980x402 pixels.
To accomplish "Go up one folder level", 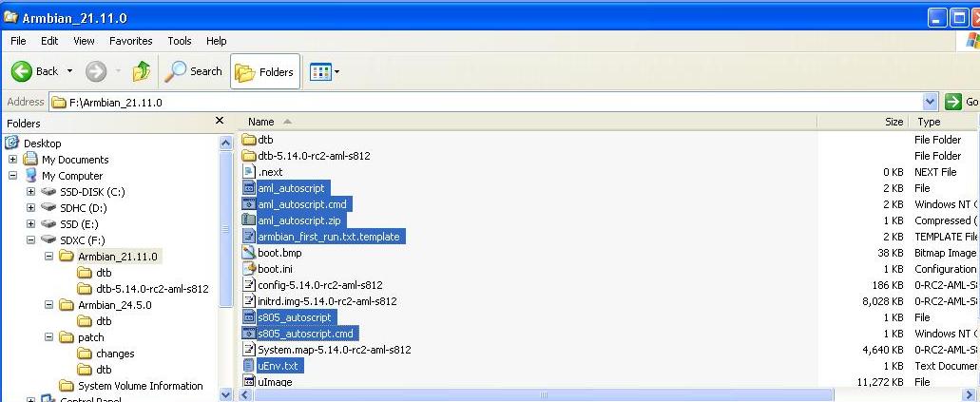I will [142, 71].
